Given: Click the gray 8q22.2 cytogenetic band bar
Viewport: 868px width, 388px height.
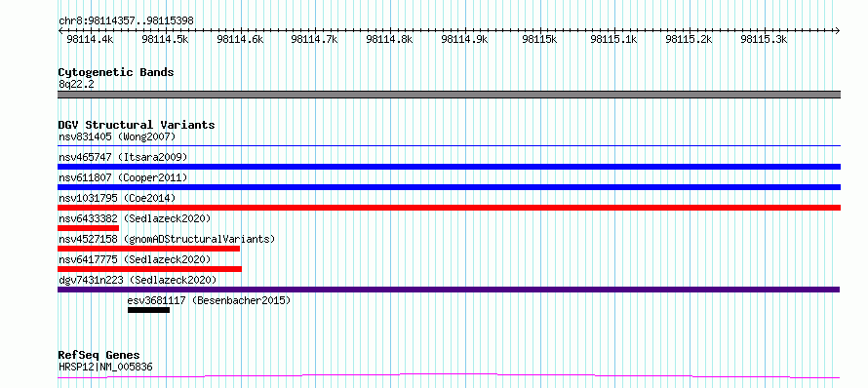Looking at the screenshot, I should pyautogui.click(x=449, y=95).
